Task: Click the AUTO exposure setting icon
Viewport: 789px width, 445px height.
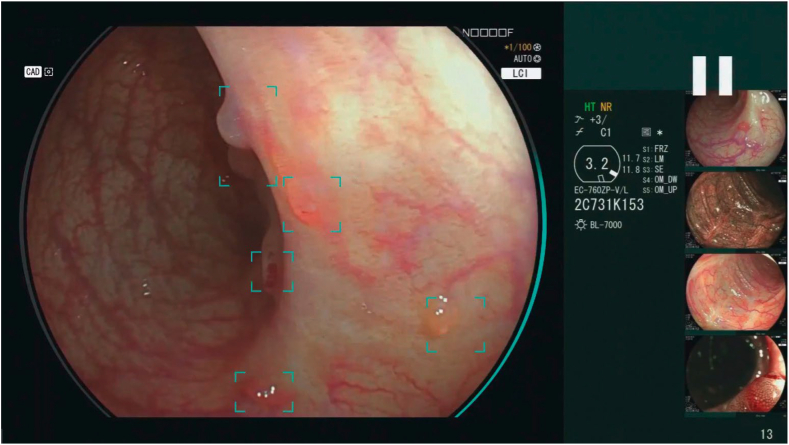Action: click(537, 59)
